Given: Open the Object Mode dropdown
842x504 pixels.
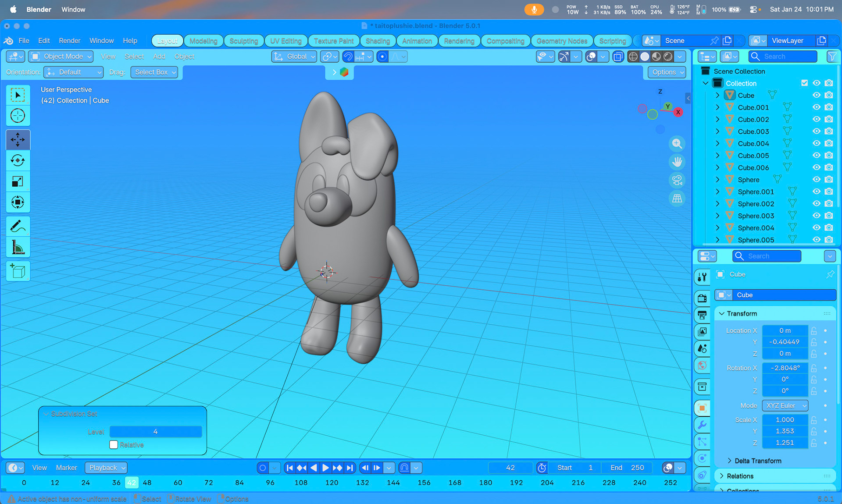Looking at the screenshot, I should 61,57.
